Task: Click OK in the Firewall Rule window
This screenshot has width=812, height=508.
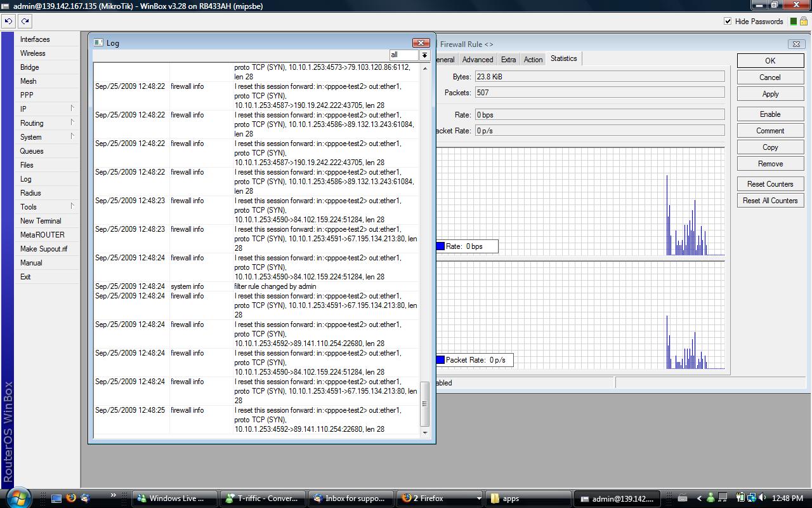Action: coord(770,60)
